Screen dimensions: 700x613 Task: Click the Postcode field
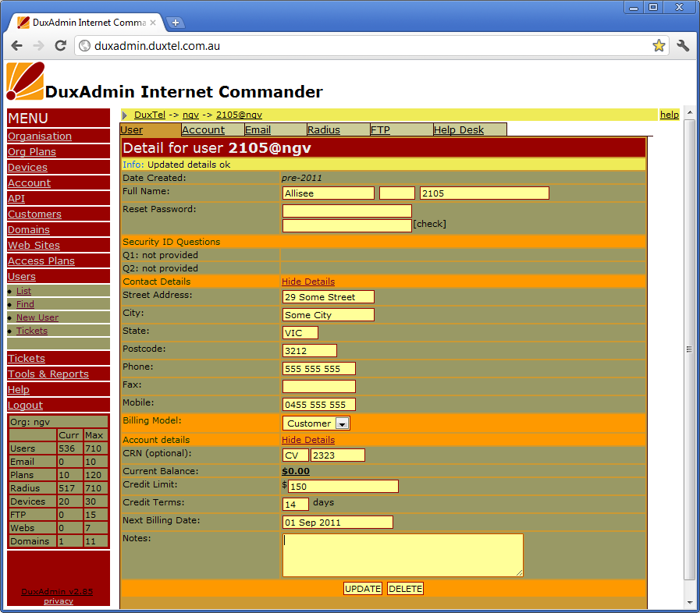[310, 351]
